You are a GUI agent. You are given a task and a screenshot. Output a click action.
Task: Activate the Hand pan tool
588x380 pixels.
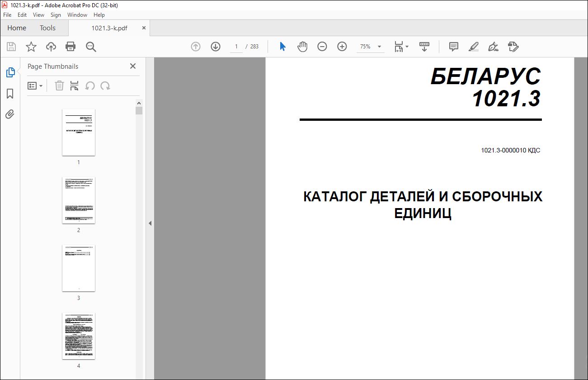point(302,47)
